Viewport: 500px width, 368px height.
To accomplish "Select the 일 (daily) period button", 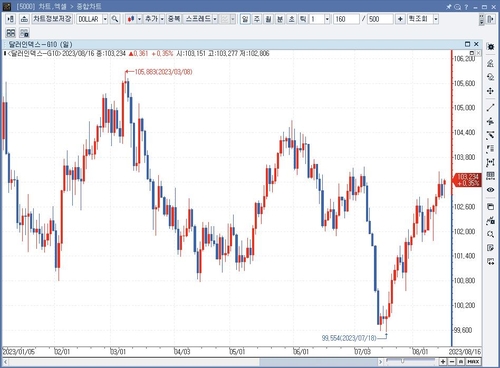I will tap(245, 19).
